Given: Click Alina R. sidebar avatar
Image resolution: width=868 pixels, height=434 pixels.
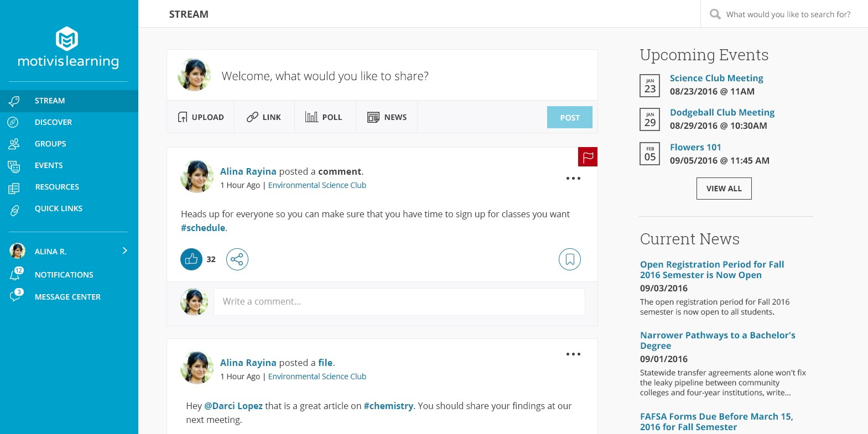Looking at the screenshot, I should [x=18, y=251].
